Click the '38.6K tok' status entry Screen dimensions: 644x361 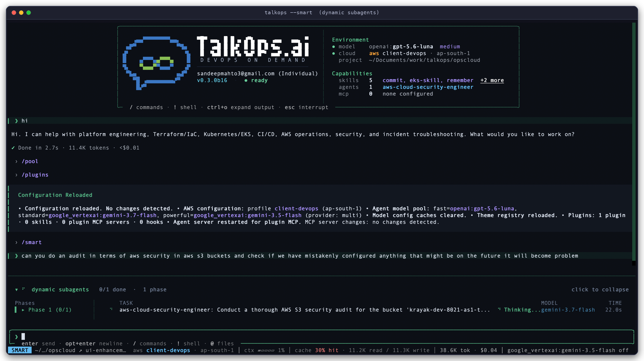pyautogui.click(x=455, y=350)
